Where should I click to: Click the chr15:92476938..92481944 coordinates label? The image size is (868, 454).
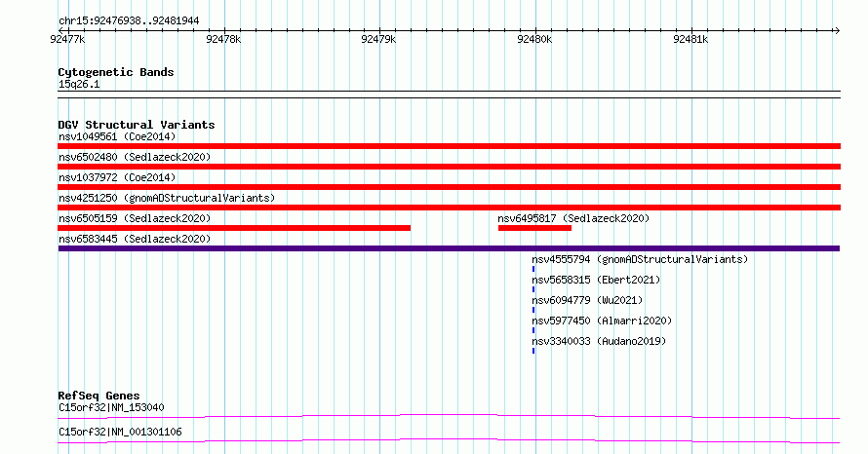pos(129,21)
